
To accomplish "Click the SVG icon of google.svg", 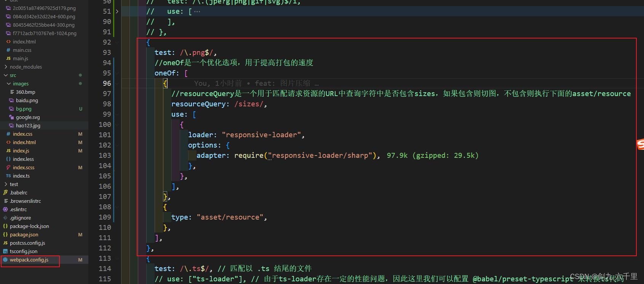I will tap(11, 117).
